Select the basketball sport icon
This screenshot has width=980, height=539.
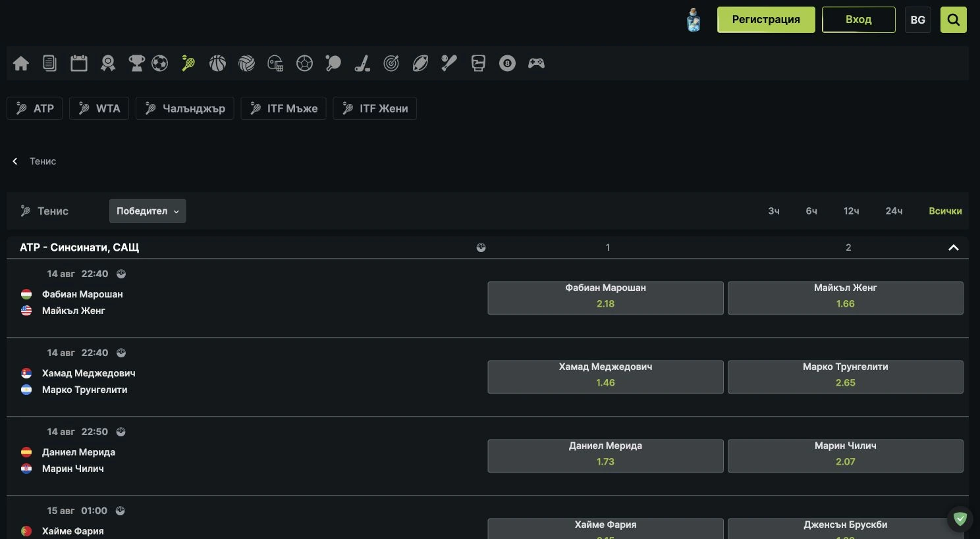(x=217, y=63)
